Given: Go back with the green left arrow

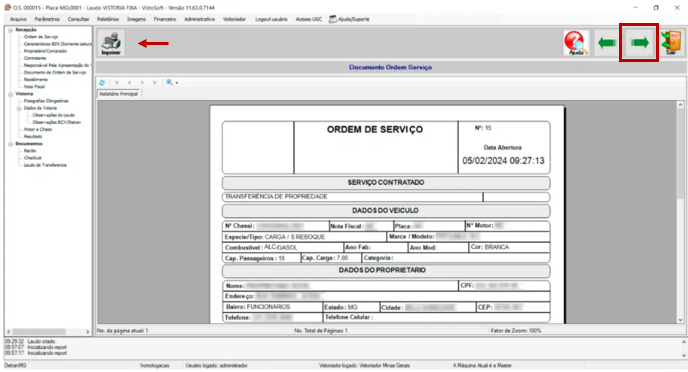Looking at the screenshot, I should (x=607, y=43).
